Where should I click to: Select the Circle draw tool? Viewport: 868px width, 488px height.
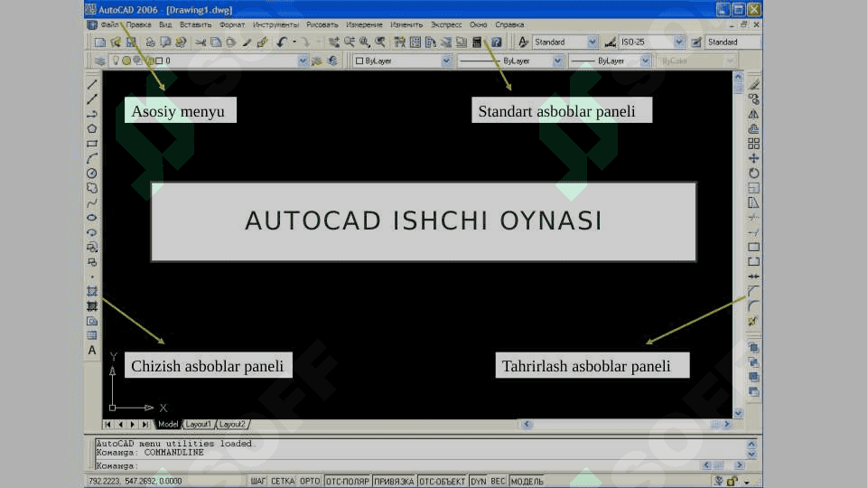click(92, 174)
